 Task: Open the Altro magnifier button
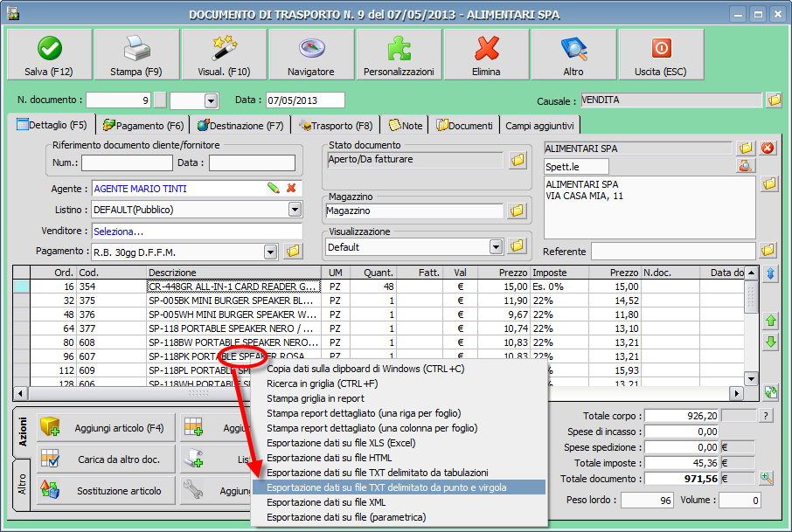click(573, 54)
